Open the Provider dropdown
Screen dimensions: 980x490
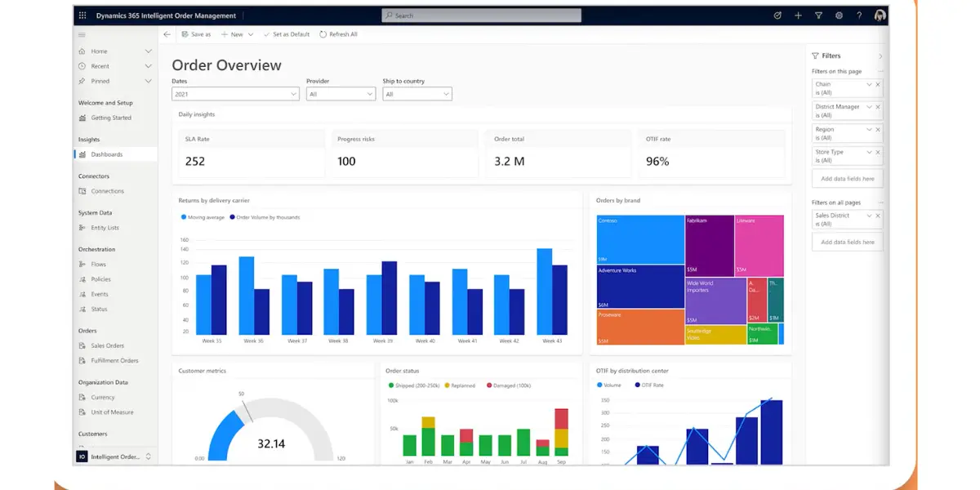click(341, 94)
